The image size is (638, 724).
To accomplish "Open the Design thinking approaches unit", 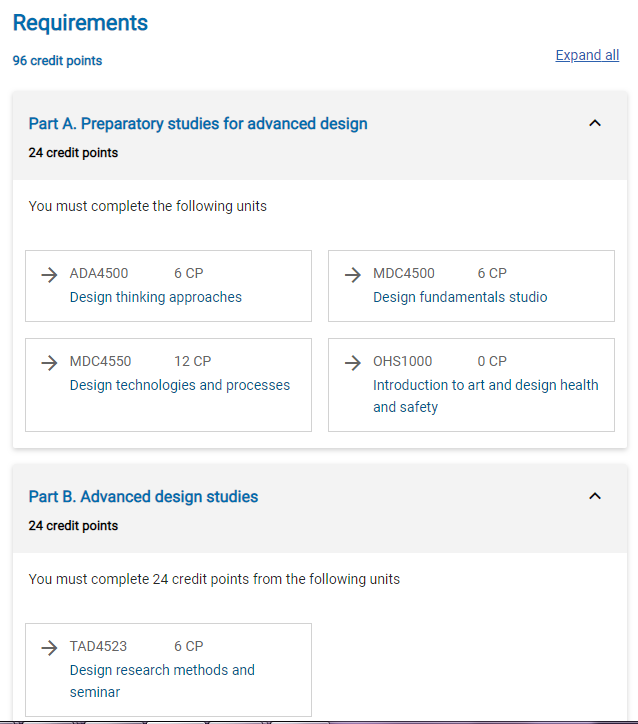I will [155, 297].
